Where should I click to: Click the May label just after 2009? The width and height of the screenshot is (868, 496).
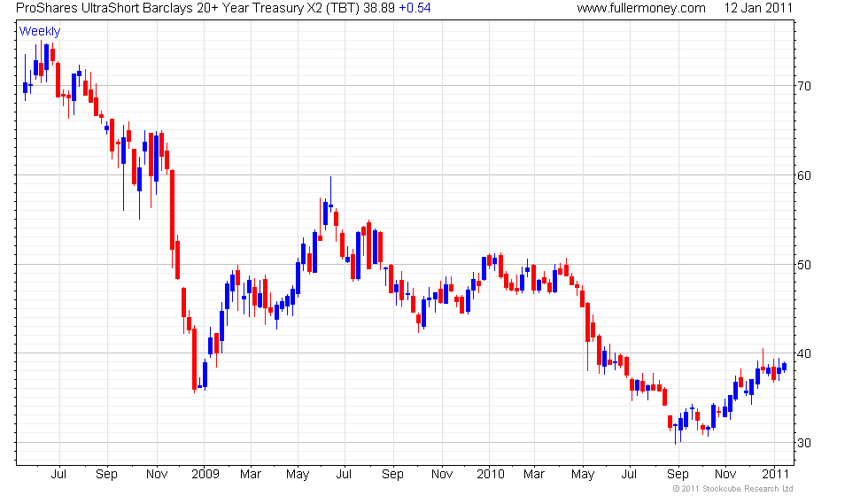pos(298,475)
